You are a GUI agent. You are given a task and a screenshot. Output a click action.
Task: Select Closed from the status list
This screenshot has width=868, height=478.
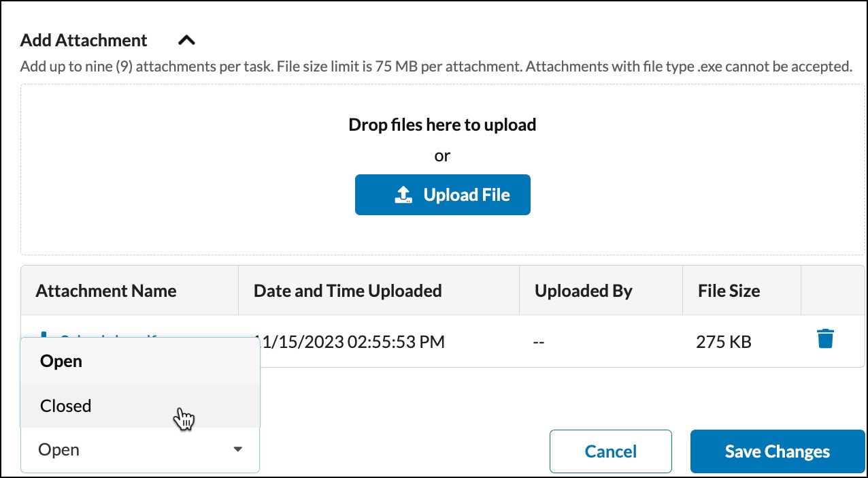point(140,406)
